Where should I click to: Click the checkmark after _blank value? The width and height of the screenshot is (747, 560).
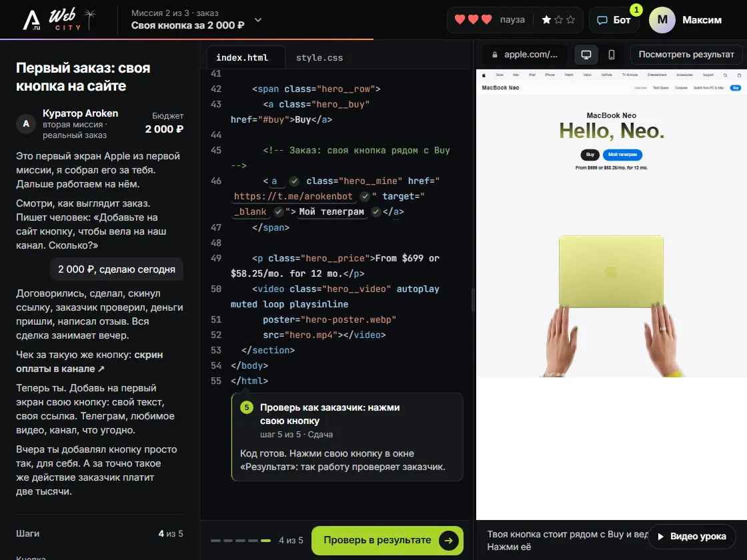[x=279, y=211]
